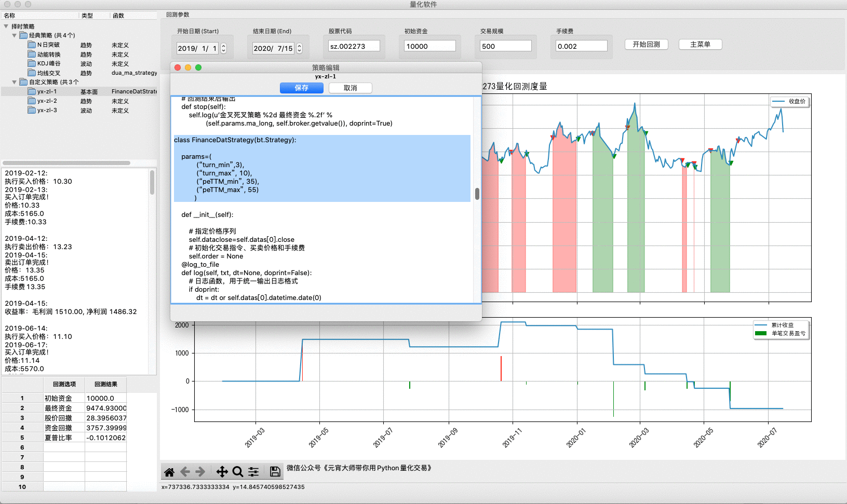Click the 保存 button in strategy editor
The image size is (847, 504).
pos(302,88)
